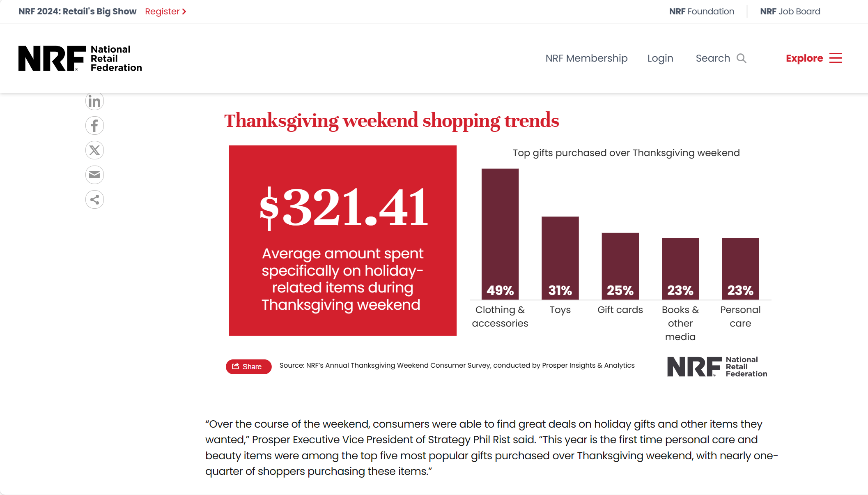
Task: Click the email envelope share icon
Action: (94, 175)
